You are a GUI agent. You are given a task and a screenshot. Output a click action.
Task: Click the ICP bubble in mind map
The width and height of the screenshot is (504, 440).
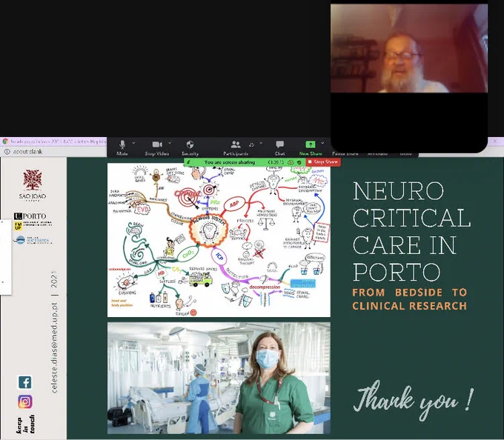tap(219, 256)
